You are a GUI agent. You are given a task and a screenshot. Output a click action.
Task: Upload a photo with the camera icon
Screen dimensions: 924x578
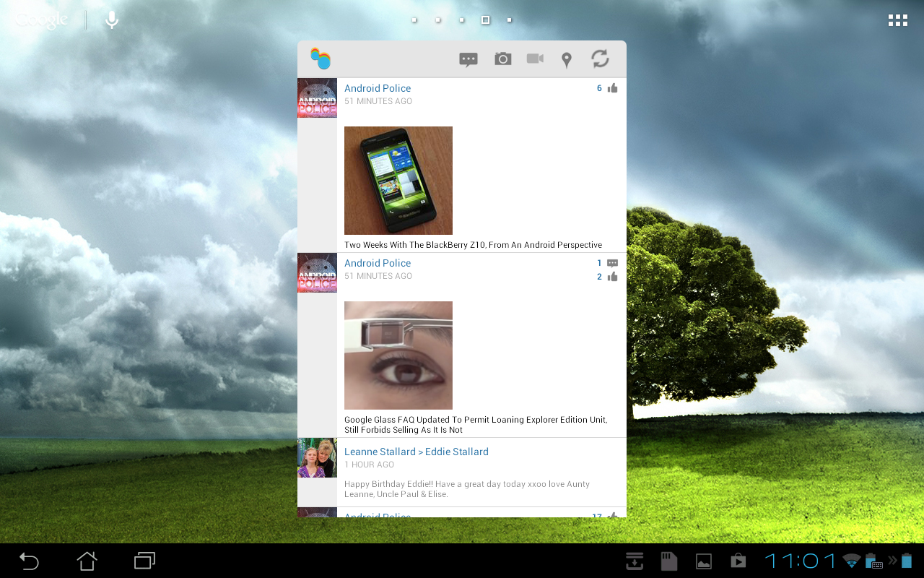(x=503, y=59)
